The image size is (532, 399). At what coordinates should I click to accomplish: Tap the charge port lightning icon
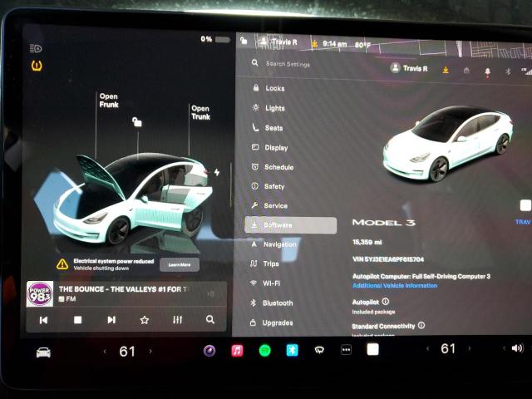pos(217,172)
